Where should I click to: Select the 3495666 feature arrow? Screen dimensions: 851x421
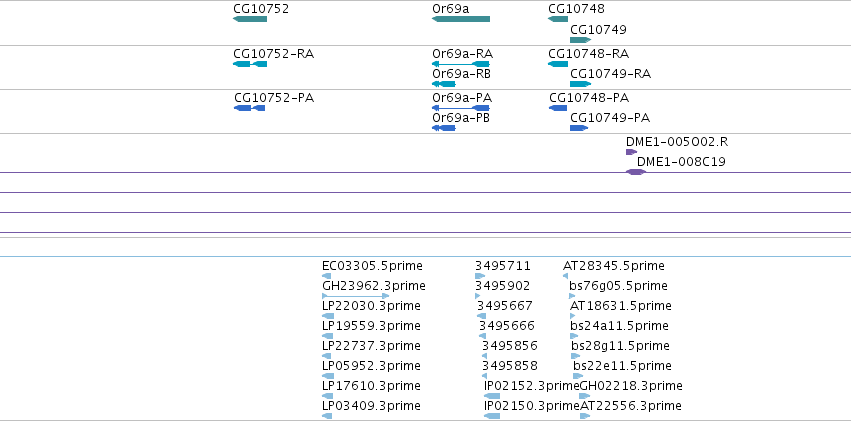pyautogui.click(x=482, y=336)
